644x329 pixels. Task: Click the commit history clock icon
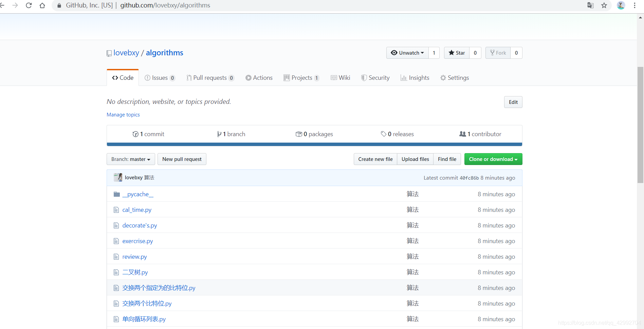coord(135,134)
